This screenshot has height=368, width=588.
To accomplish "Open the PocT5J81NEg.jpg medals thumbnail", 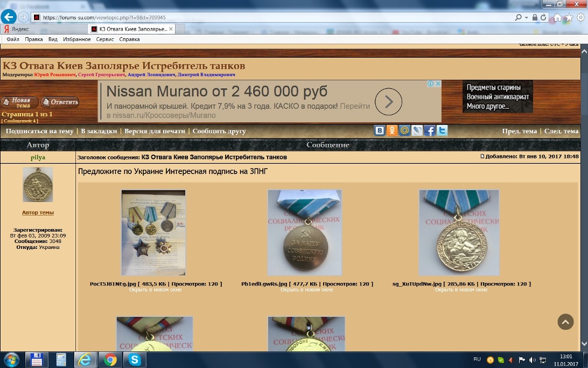I will [x=153, y=232].
